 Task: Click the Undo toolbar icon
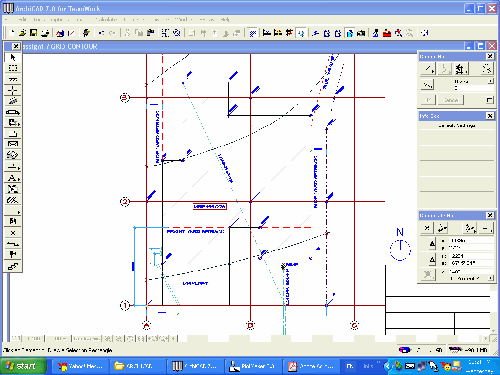tap(102, 33)
